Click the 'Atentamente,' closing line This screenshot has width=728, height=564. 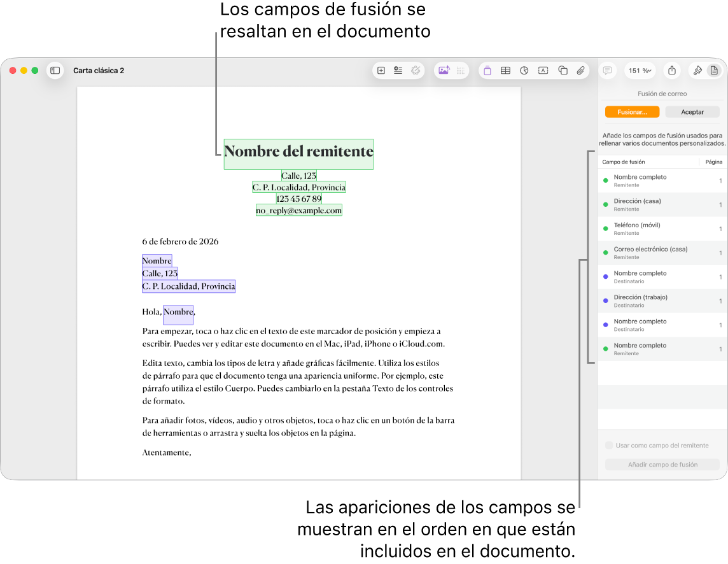pyautogui.click(x=167, y=453)
